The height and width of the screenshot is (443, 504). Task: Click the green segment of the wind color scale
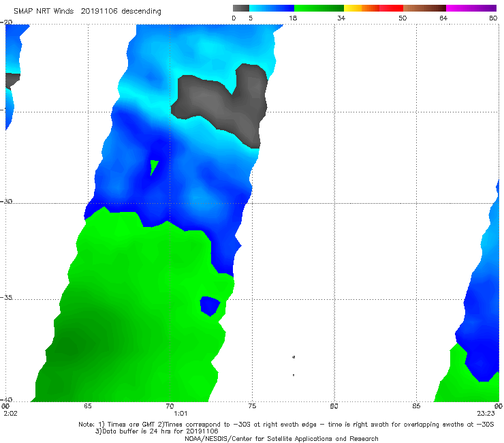tap(319, 8)
